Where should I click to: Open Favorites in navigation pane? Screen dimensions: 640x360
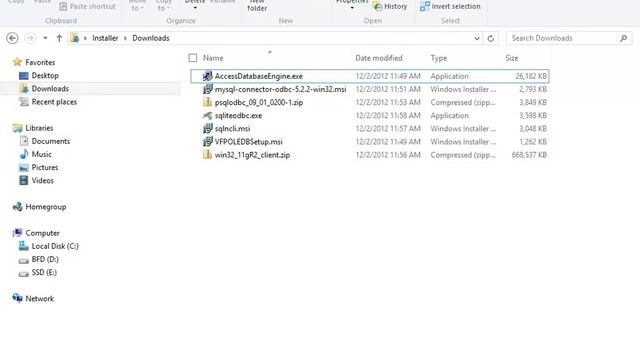coord(40,62)
